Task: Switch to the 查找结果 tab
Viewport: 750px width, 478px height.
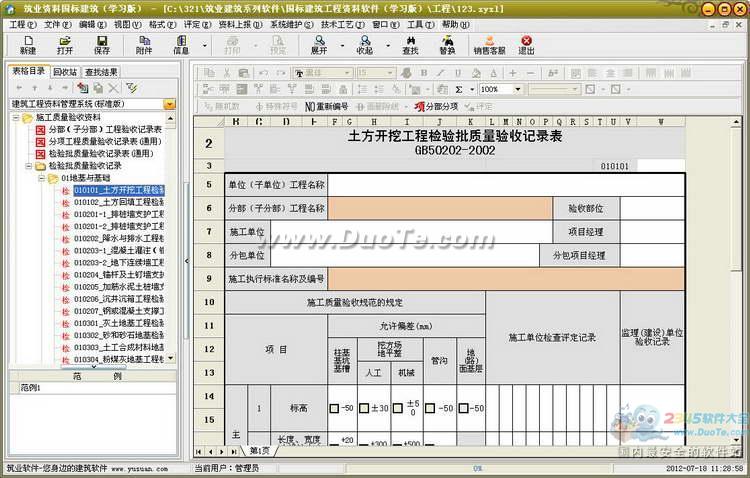Action: (100, 72)
